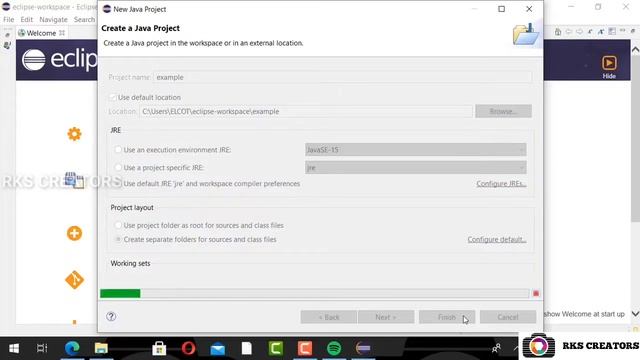Click Finish to create project
The image size is (640, 360).
tap(447, 317)
